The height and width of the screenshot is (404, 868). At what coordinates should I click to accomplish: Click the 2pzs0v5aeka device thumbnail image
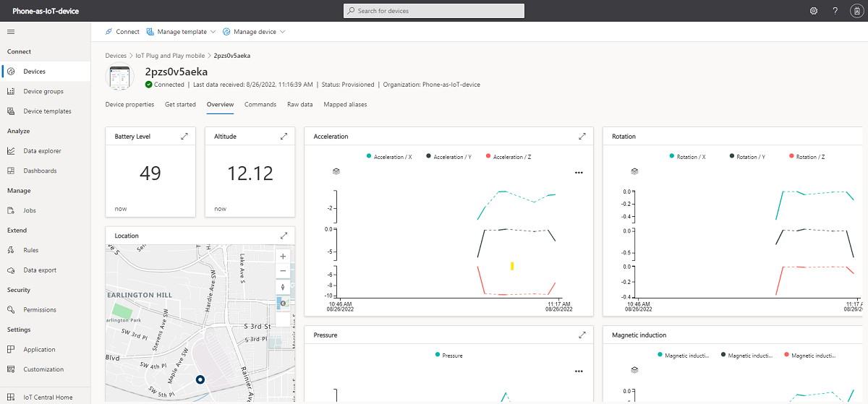121,77
